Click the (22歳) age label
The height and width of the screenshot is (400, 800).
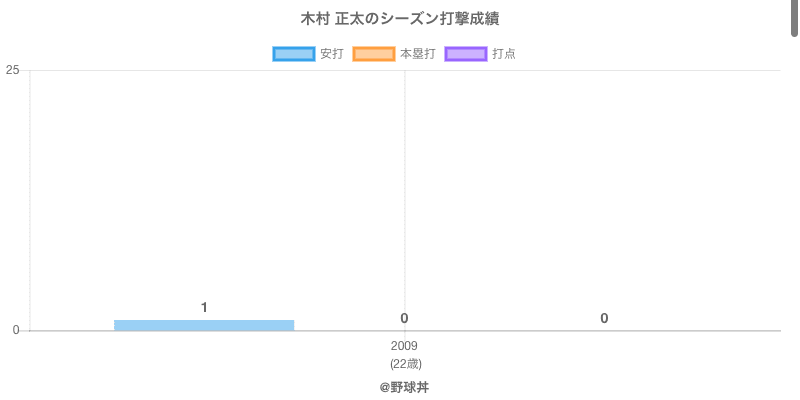coord(405,363)
